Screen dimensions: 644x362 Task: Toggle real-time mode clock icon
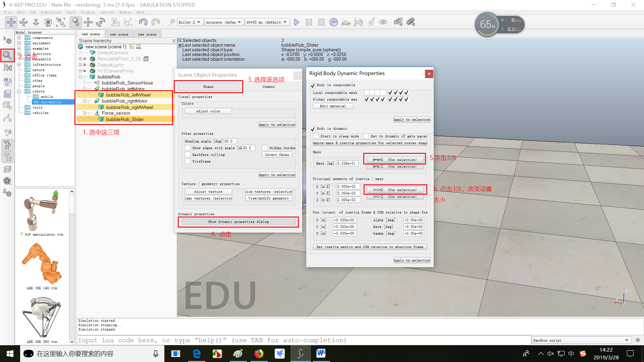click(333, 22)
